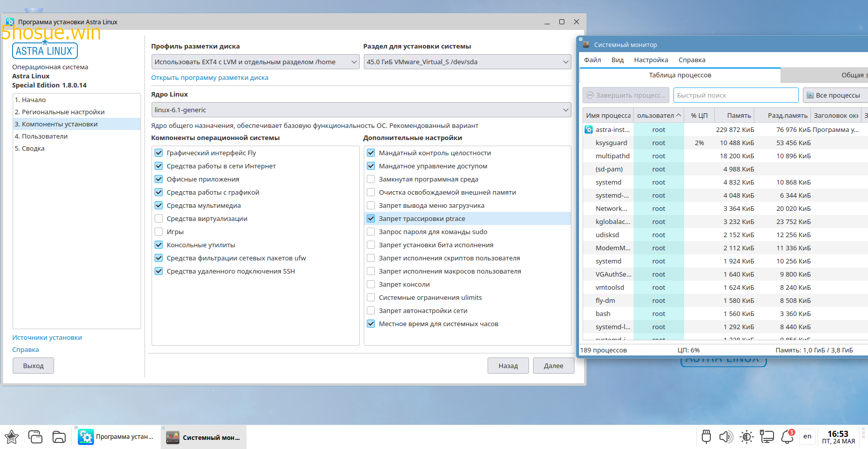Uncheck Internet tools component
The width and height of the screenshot is (868, 449).
click(159, 166)
